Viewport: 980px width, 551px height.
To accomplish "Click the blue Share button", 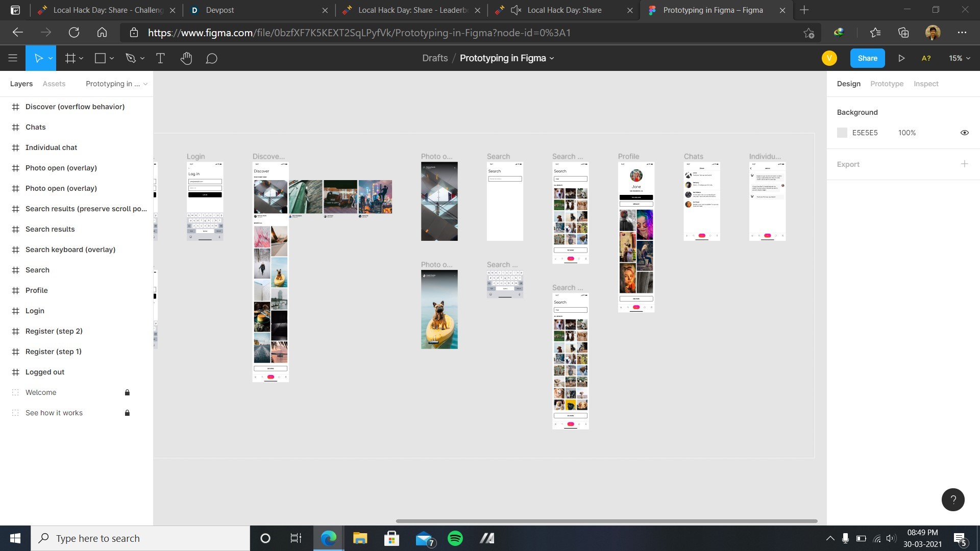I will point(867,58).
